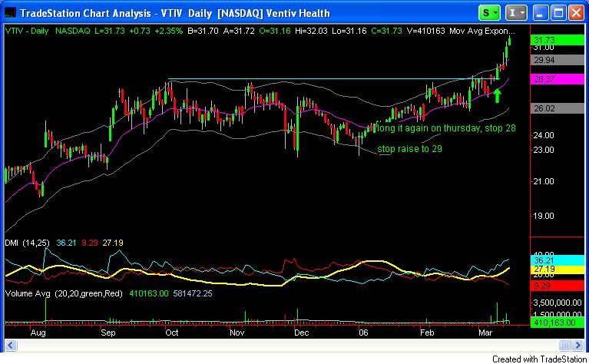This screenshot has height=364, width=589.
Task: Click the 'Volume Avg (20,20,green,Red)' label
Action: coord(64,294)
